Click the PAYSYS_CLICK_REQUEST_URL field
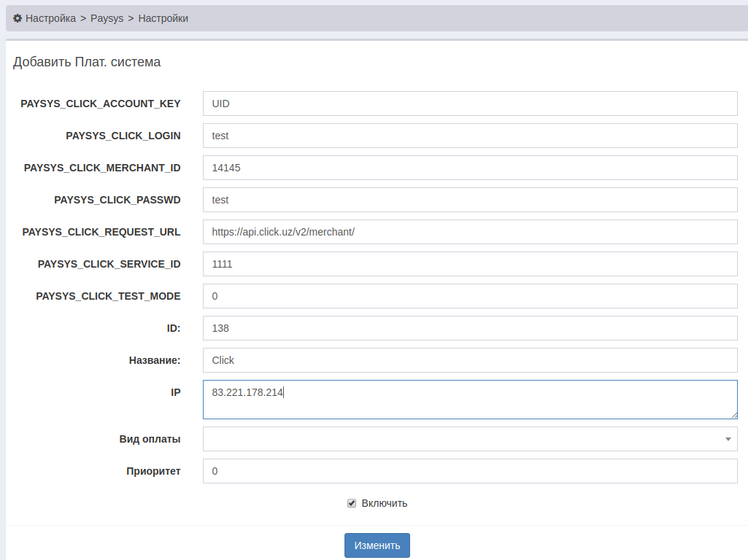Image resolution: width=748 pixels, height=560 pixels. point(470,232)
